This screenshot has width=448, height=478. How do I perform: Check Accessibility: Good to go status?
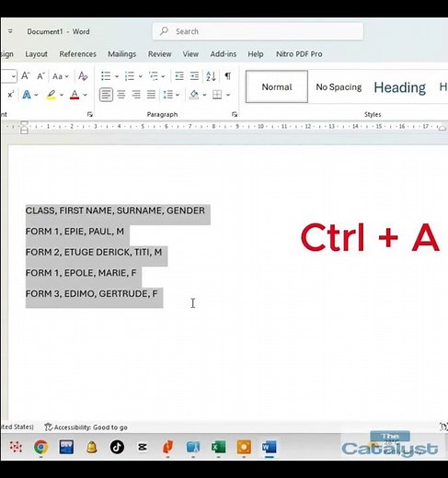86,427
